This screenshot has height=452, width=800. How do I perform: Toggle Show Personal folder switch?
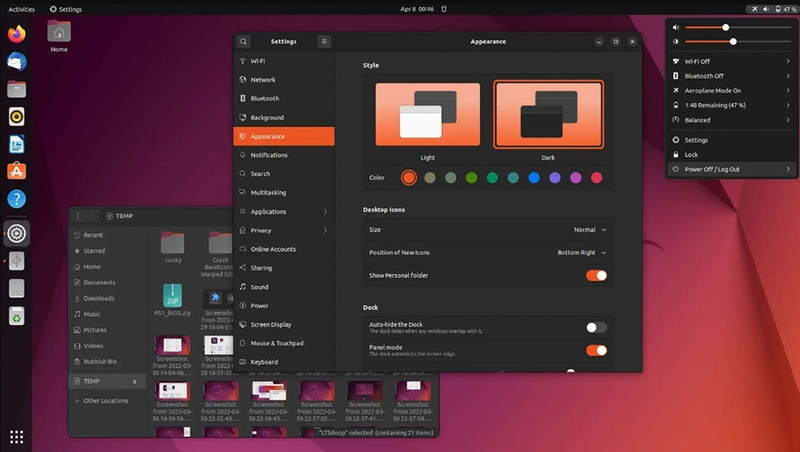596,275
